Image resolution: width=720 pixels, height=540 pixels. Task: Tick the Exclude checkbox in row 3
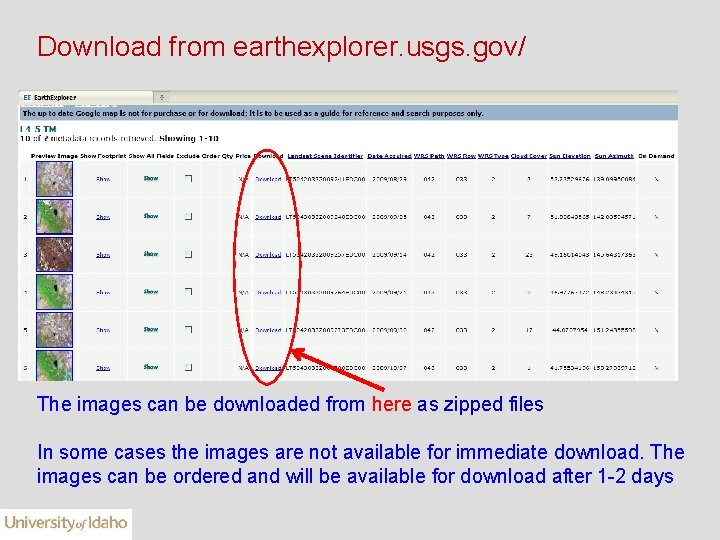188,254
